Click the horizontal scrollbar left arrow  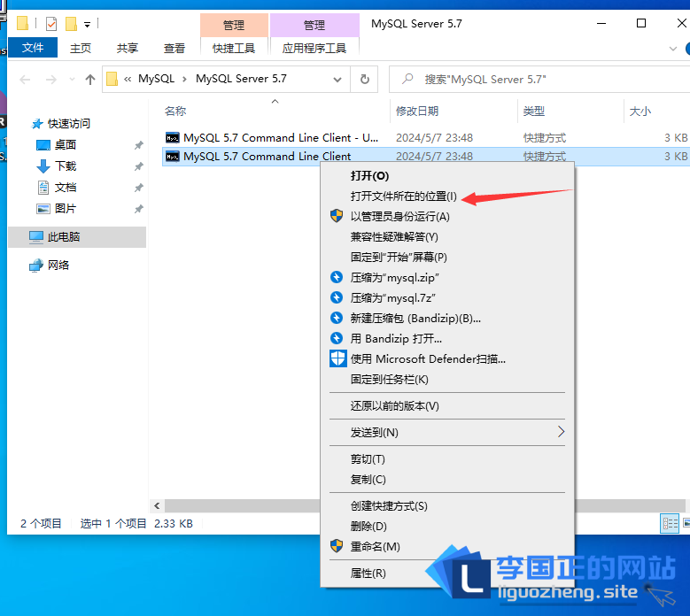click(x=157, y=506)
